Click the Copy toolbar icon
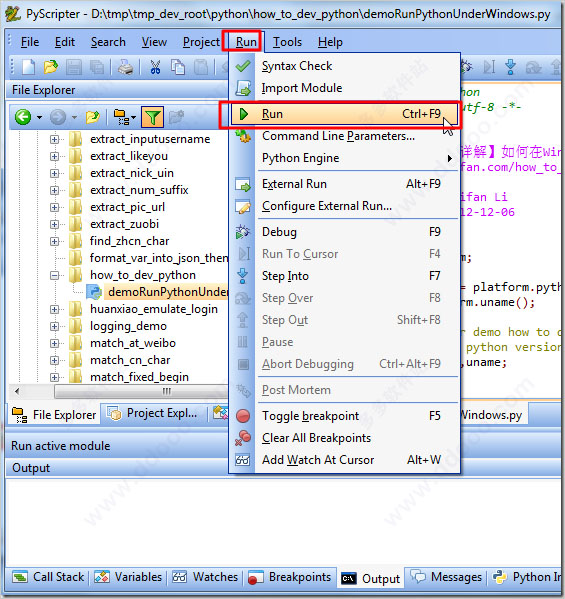Image resolution: width=565 pixels, height=599 pixels. (x=178, y=68)
